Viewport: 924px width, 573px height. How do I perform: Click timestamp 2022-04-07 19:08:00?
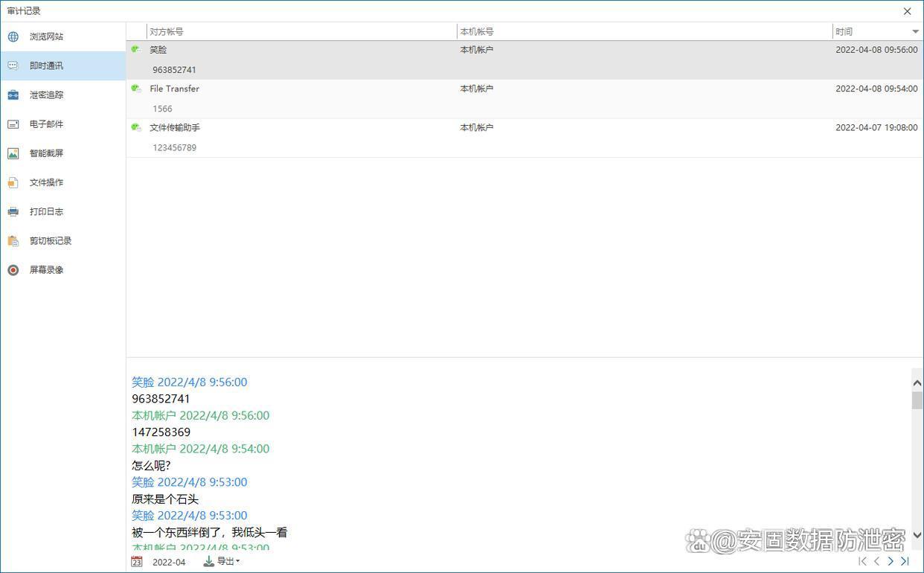click(876, 128)
